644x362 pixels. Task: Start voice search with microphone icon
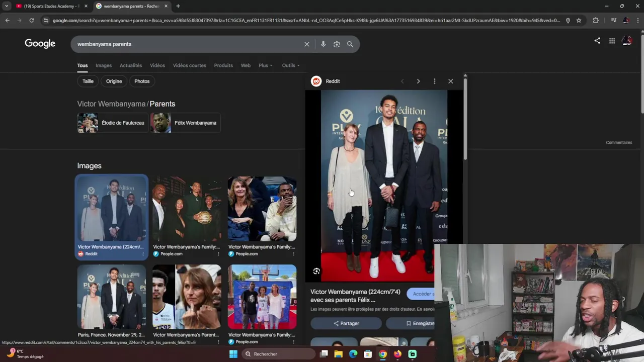323,44
